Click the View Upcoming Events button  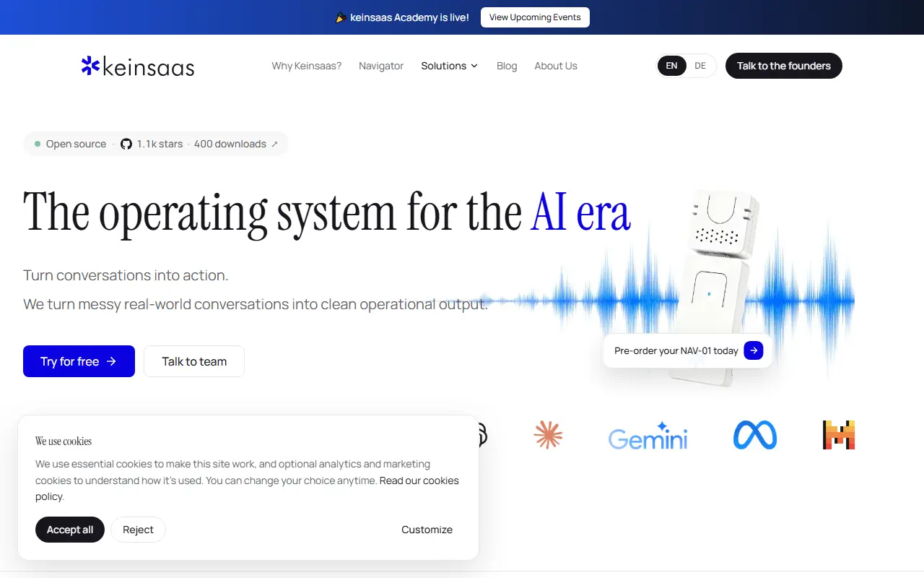click(x=535, y=17)
